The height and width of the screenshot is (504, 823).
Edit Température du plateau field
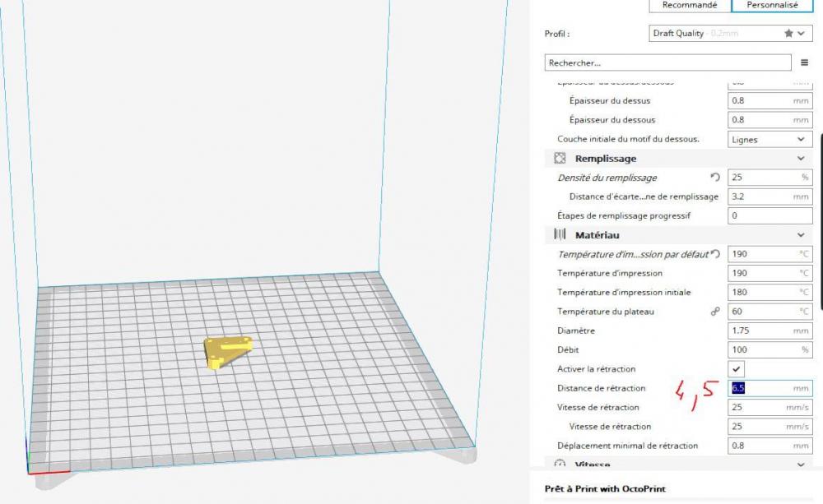[770, 312]
